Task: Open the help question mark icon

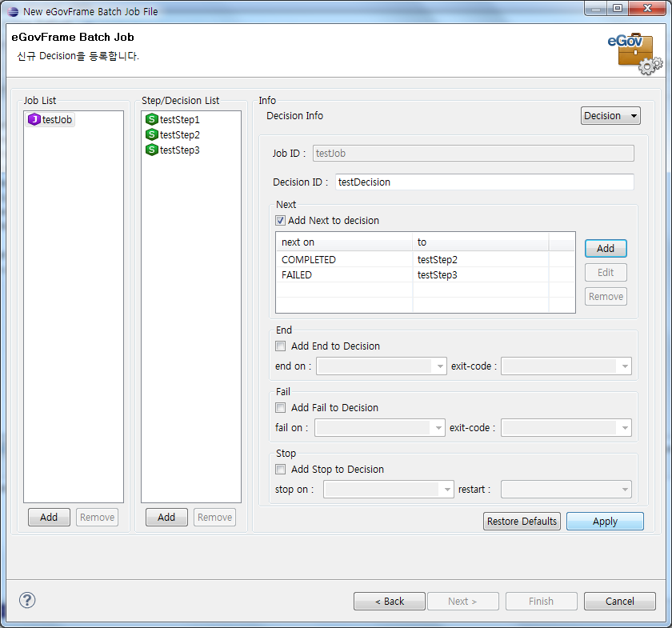Action: [27, 600]
